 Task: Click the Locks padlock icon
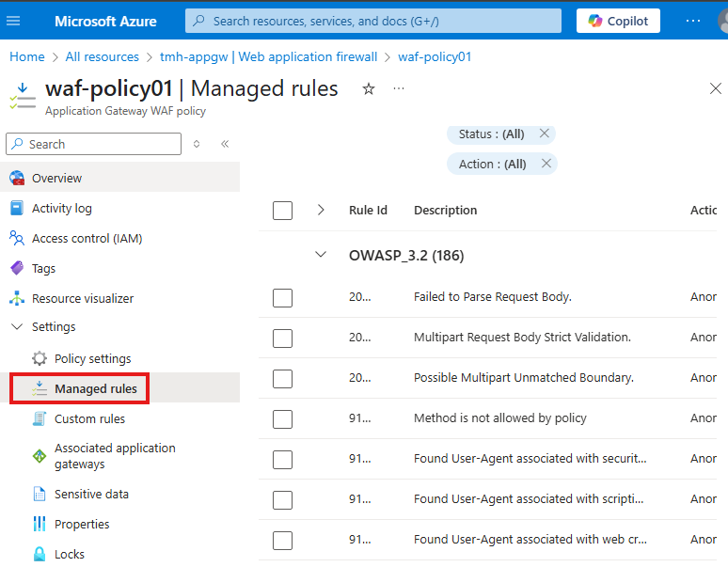point(40,554)
